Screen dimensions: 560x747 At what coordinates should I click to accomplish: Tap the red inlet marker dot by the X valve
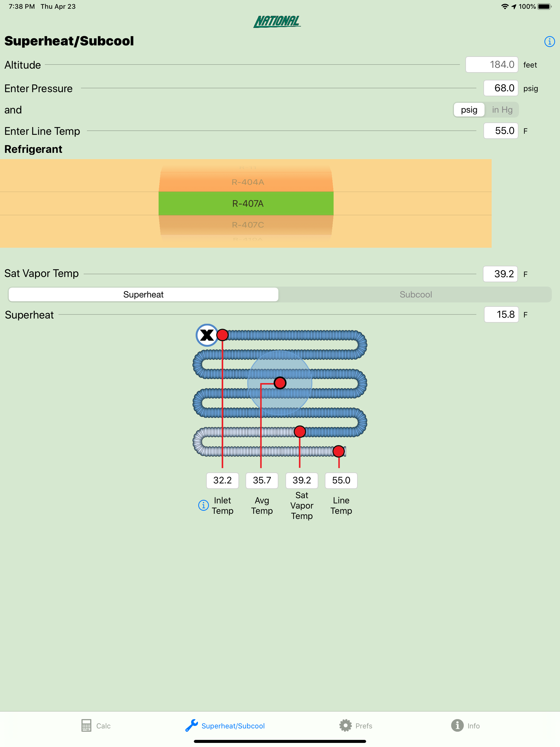point(222,335)
